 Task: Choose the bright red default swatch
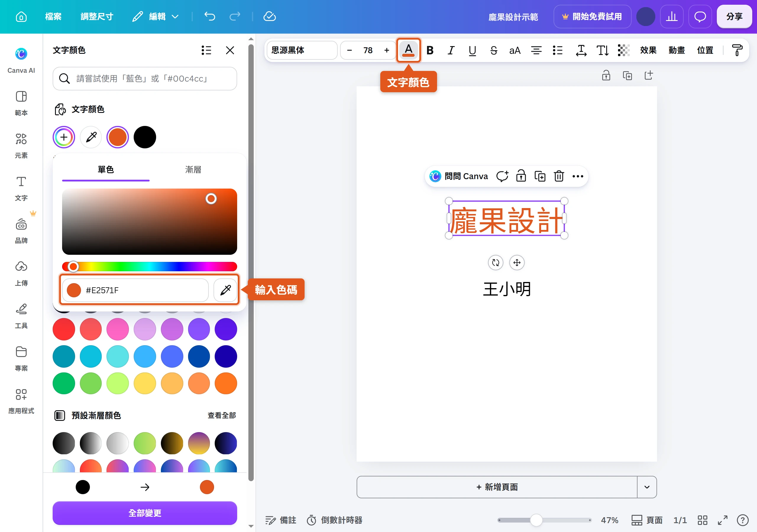coord(64,329)
